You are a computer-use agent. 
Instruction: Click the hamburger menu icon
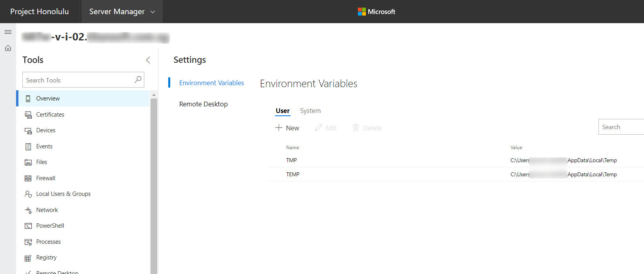coord(8,32)
